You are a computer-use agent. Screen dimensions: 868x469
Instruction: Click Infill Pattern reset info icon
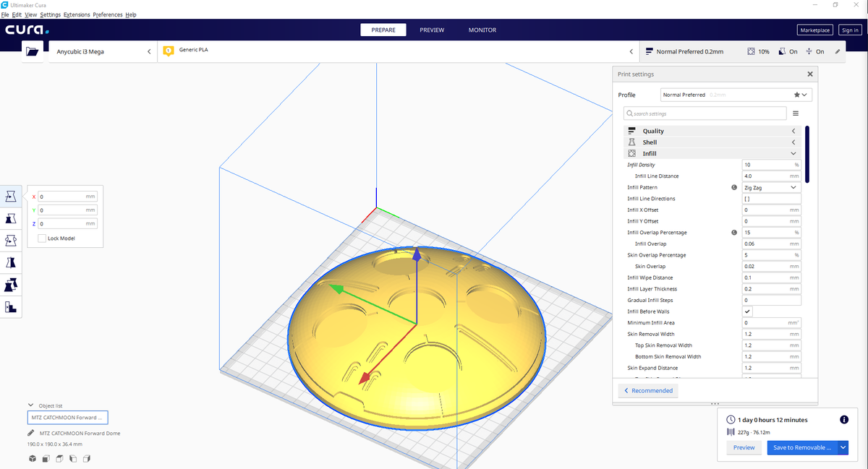pyautogui.click(x=734, y=187)
